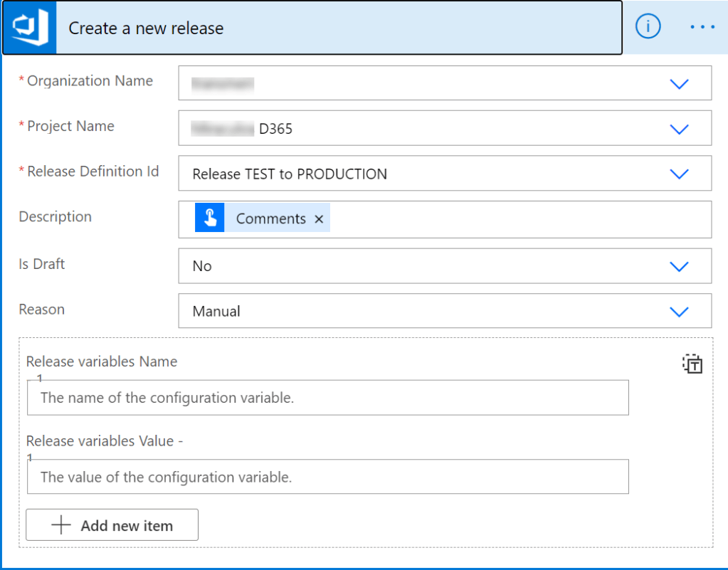Open the action info icon
728x570 pixels.
648,27
